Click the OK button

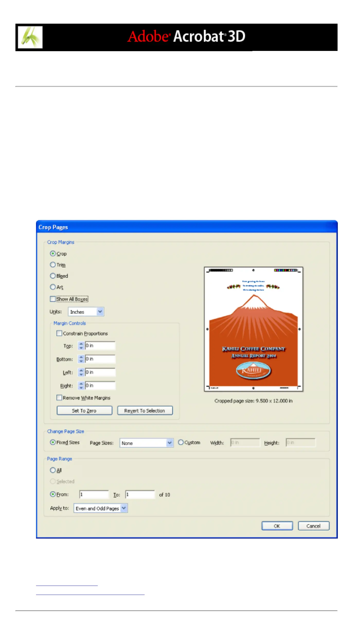pos(277,526)
